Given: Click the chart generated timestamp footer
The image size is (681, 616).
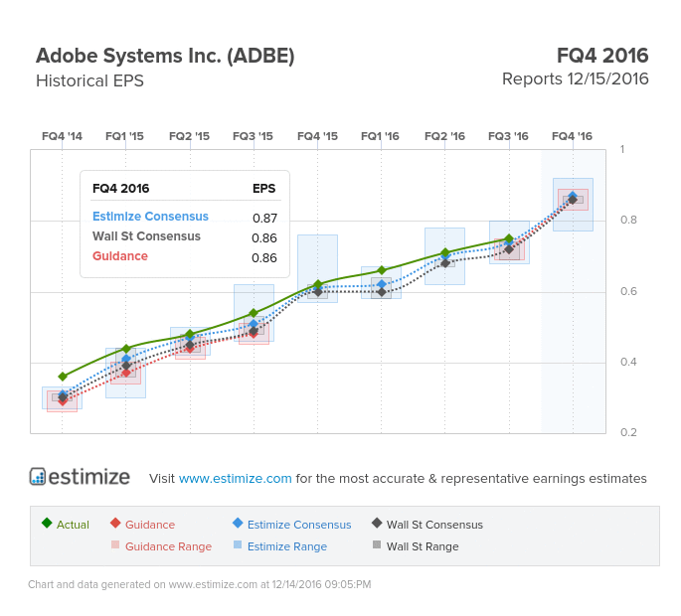Looking at the screenshot, I should click(x=200, y=584).
